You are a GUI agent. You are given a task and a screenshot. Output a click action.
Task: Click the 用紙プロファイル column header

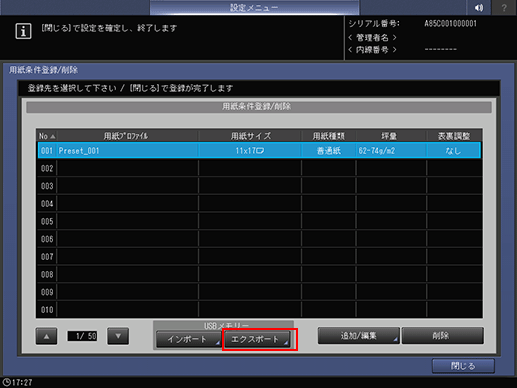(127, 136)
